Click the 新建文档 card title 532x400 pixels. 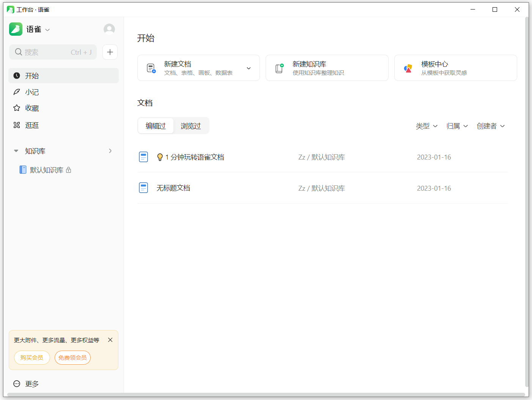click(178, 64)
